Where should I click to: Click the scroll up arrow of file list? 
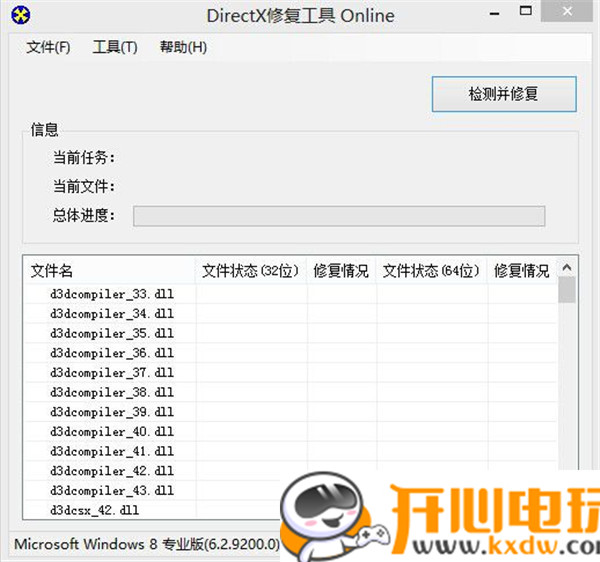pos(567,268)
